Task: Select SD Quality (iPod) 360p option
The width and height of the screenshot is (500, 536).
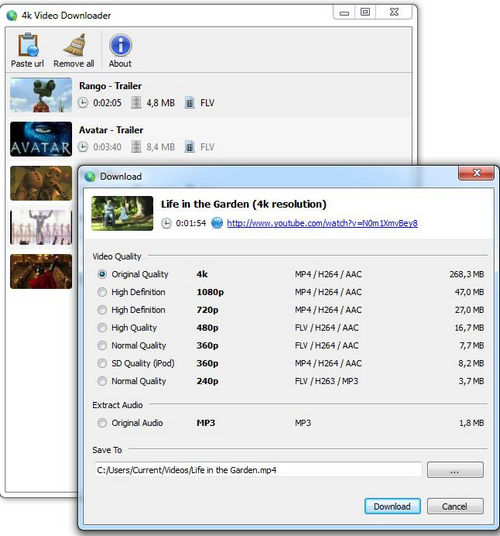Action: click(102, 363)
